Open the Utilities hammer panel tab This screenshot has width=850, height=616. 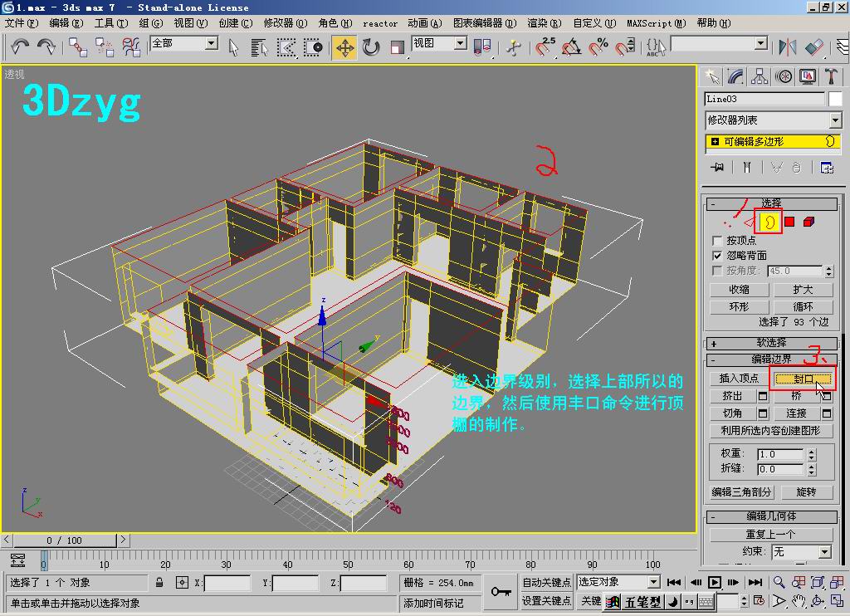(x=831, y=76)
